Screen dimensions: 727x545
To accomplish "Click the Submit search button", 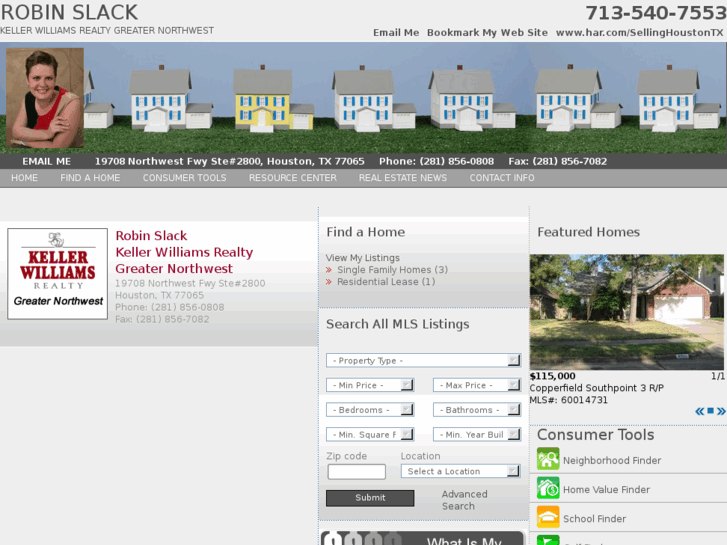I will point(370,498).
